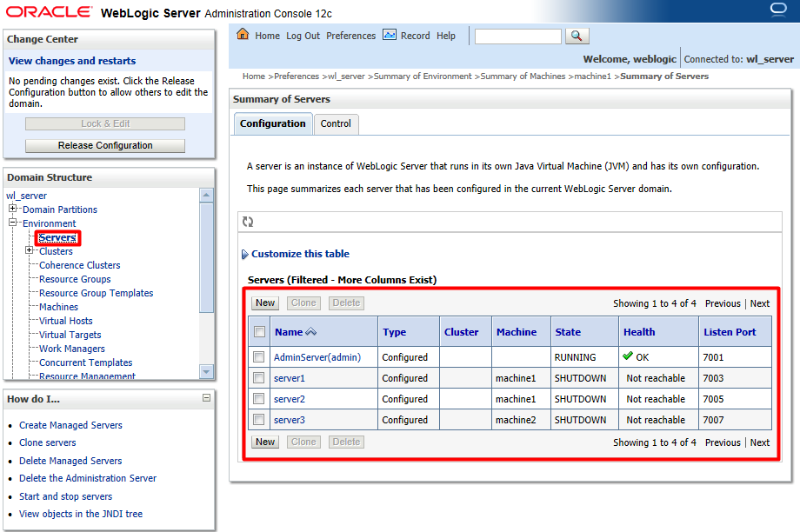This screenshot has width=800, height=532.
Task: Open the server3 link
Action: [x=290, y=420]
